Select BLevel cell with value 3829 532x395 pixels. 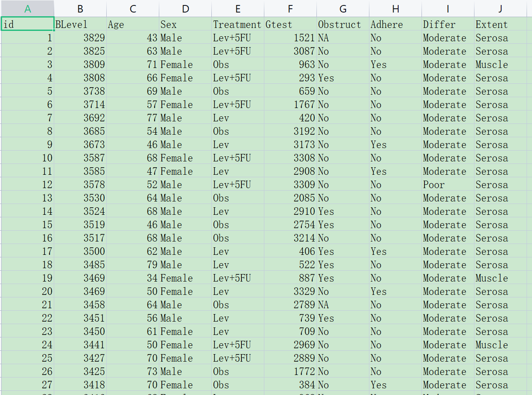pyautogui.click(x=80, y=38)
